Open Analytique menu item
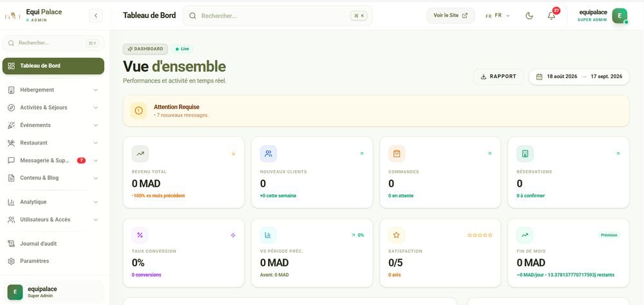The width and height of the screenshot is (644, 305). [x=53, y=202]
